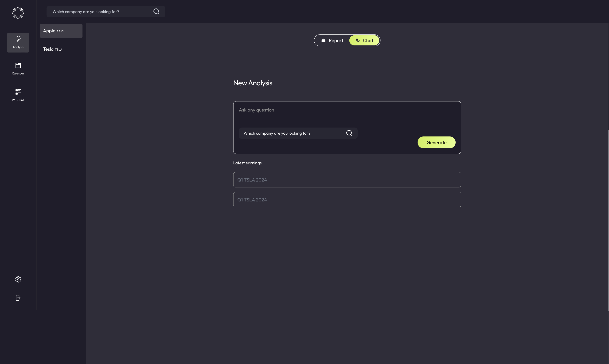This screenshot has width=609, height=364.
Task: Switch to Report mode
Action: pyautogui.click(x=332, y=41)
